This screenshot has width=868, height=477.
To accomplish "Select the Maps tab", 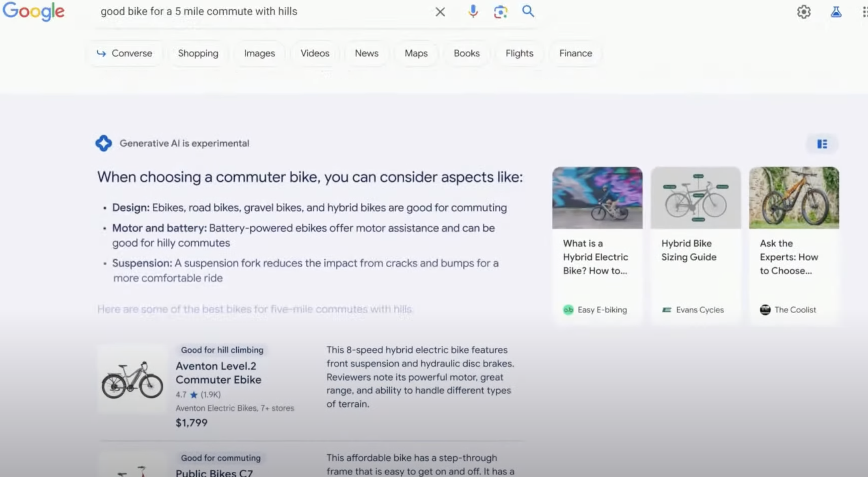I will (416, 53).
